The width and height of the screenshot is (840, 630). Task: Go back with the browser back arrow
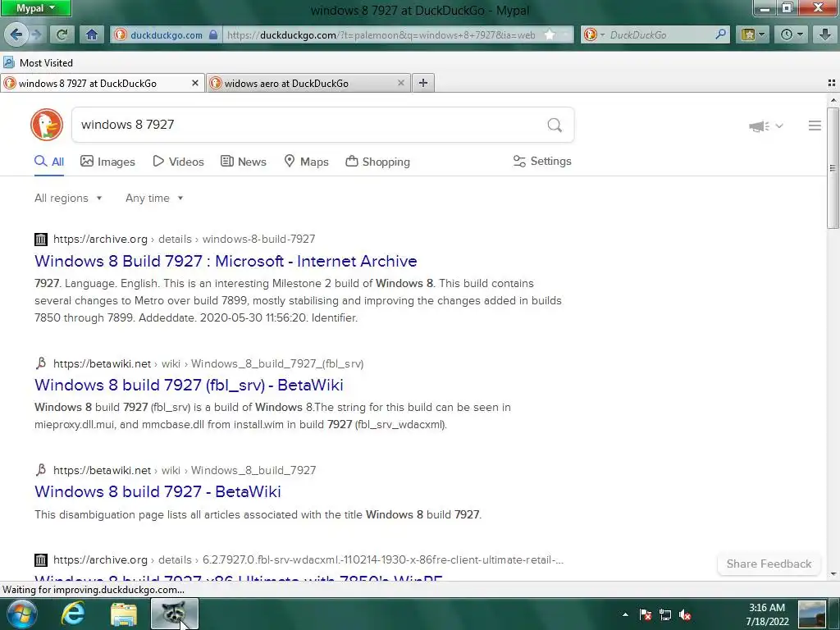click(16, 34)
